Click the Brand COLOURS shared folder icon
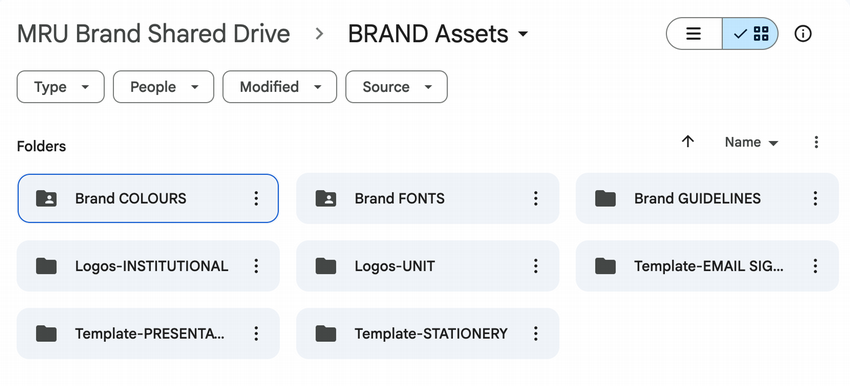This screenshot has width=850, height=386. (x=47, y=198)
